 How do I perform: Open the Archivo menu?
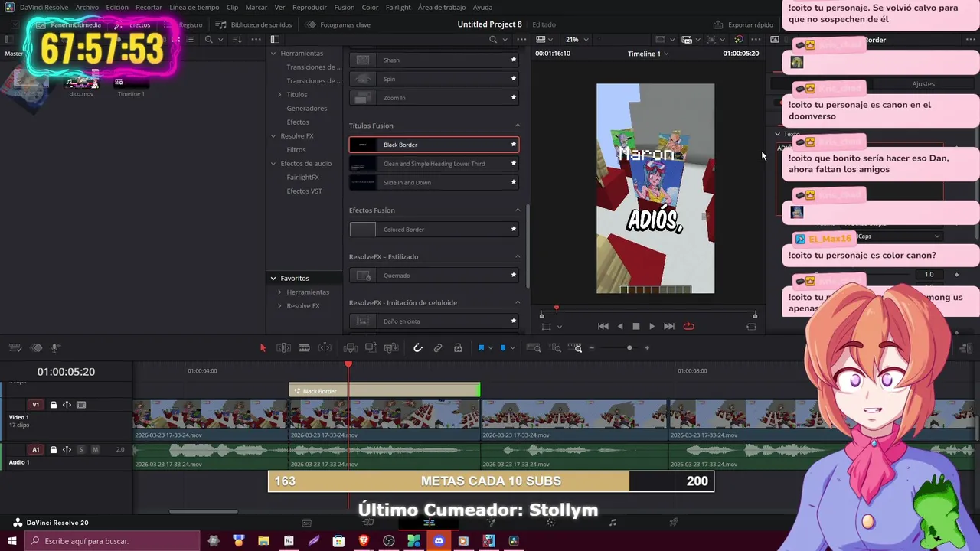[x=87, y=7]
